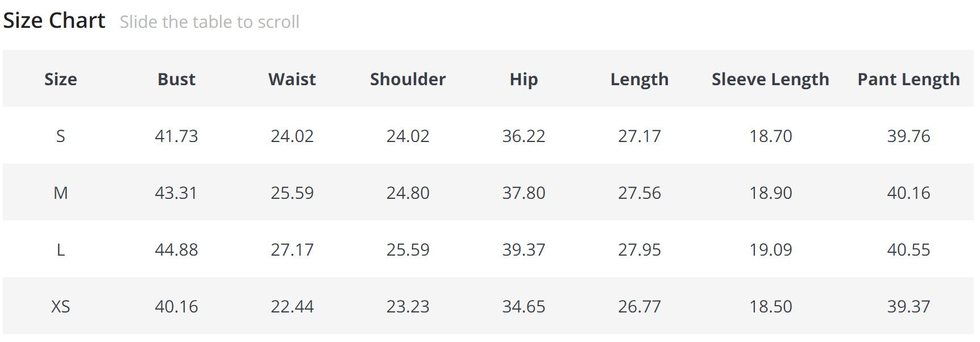Click the Size Chart heading
This screenshot has width=980, height=342.
click(54, 20)
